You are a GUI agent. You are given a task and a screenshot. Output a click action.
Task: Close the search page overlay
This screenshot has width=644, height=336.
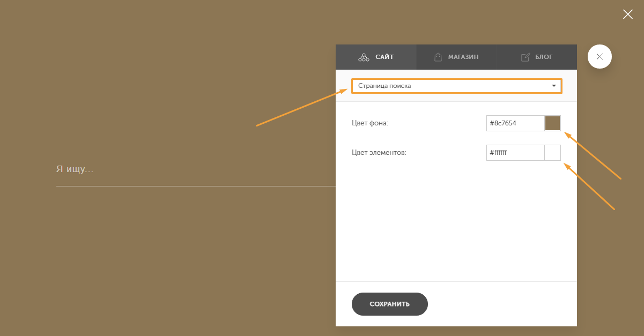coord(628,14)
